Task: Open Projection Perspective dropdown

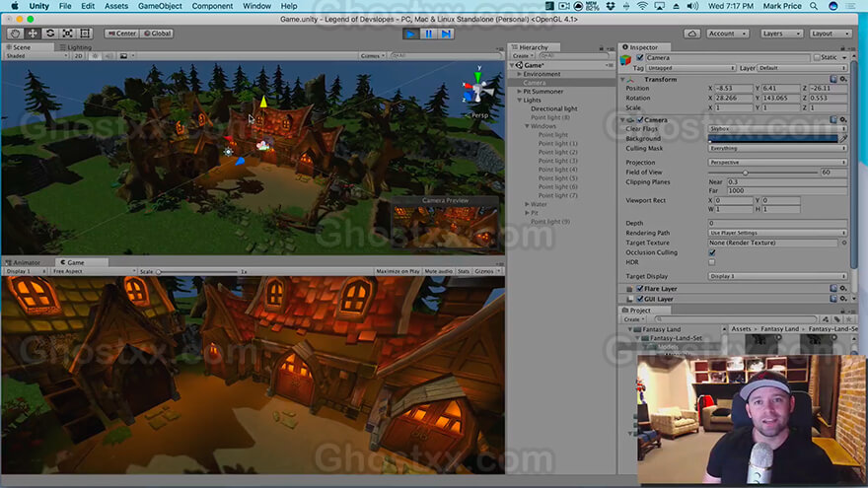Action: click(x=778, y=162)
